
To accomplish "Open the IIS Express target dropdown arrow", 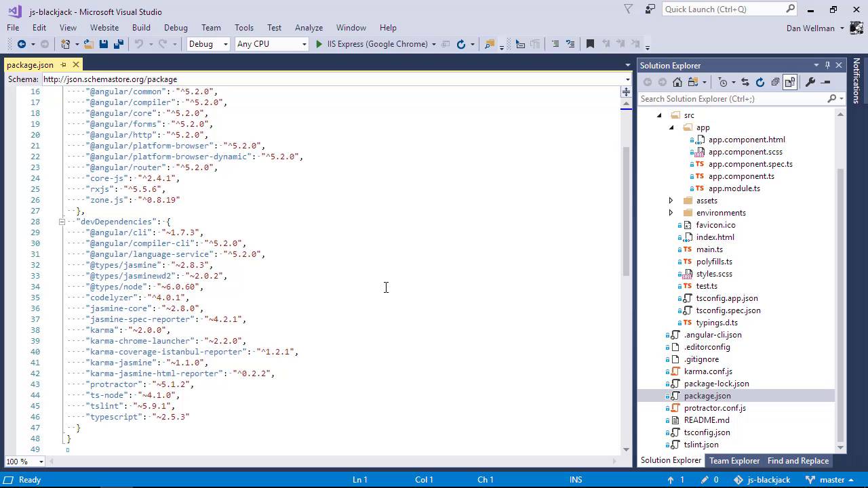I will click(x=434, y=44).
